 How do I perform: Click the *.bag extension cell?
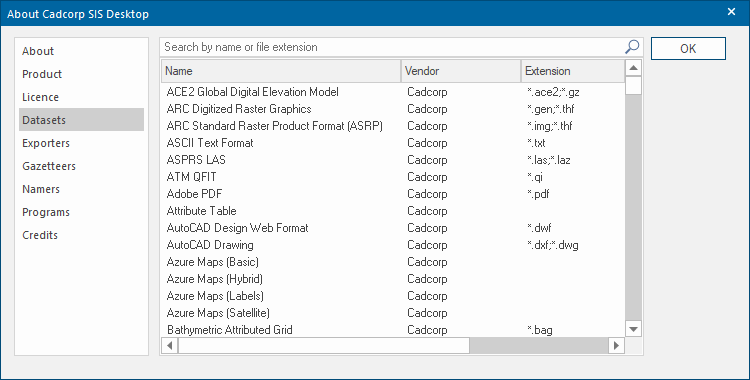(x=540, y=330)
